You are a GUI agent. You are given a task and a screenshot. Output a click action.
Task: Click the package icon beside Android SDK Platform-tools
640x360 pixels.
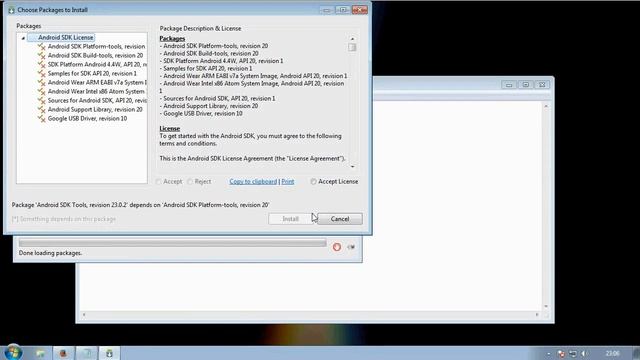pos(41,47)
